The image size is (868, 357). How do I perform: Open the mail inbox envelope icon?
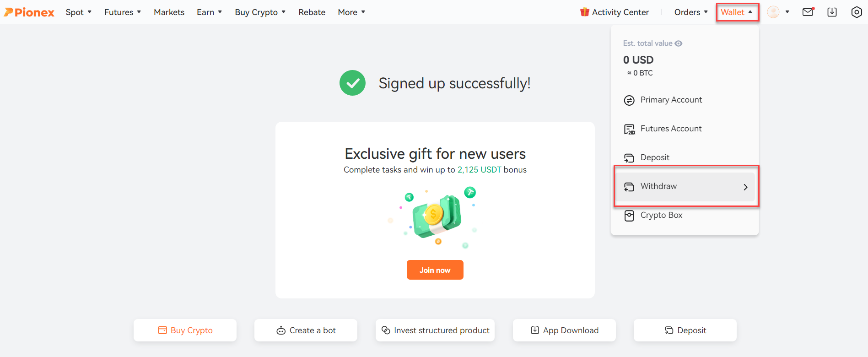click(809, 12)
